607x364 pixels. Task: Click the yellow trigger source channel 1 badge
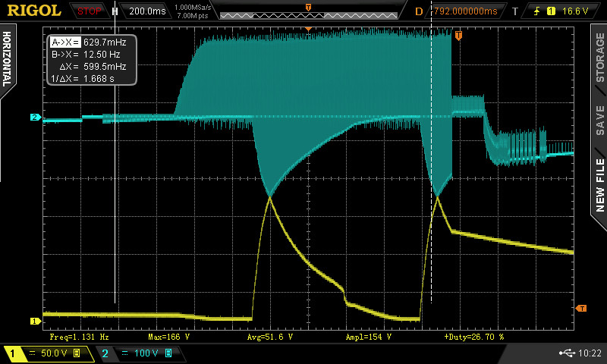[x=551, y=11]
